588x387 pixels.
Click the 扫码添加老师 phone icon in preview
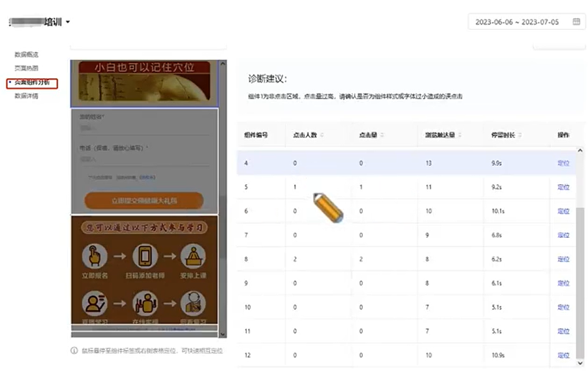pos(145,257)
